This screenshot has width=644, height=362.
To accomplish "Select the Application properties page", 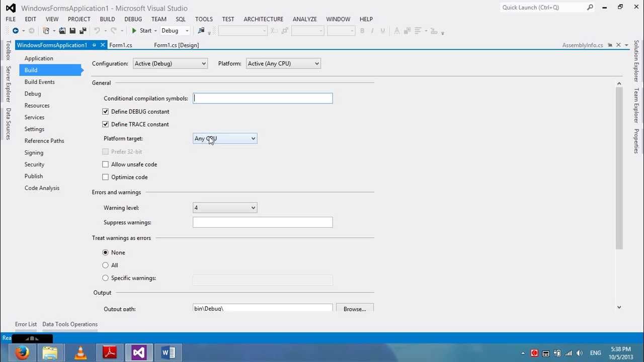I will coord(39,58).
